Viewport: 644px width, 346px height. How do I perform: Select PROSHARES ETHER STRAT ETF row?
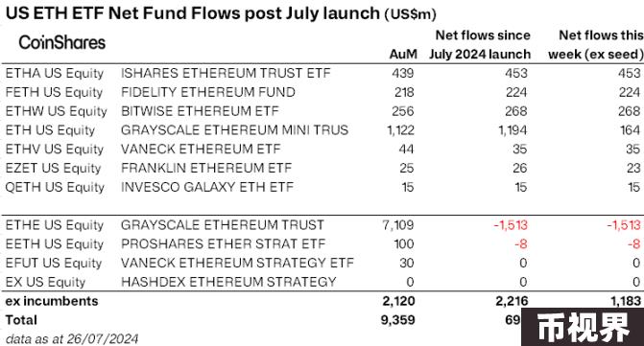(x=322, y=244)
